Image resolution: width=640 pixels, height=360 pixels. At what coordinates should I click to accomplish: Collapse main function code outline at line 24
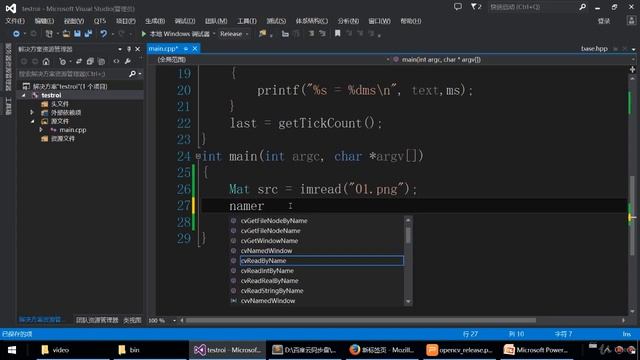[198, 156]
